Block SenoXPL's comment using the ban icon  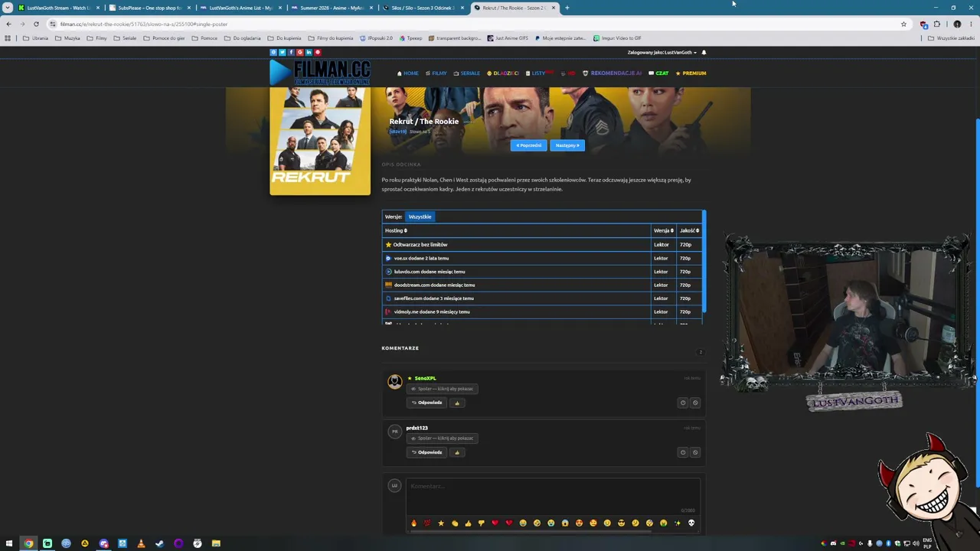695,403
